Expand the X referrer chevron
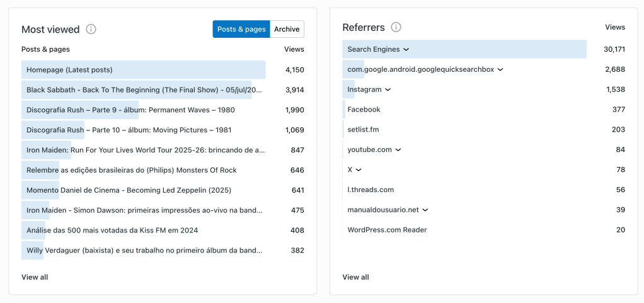The image size is (644, 303). [359, 170]
